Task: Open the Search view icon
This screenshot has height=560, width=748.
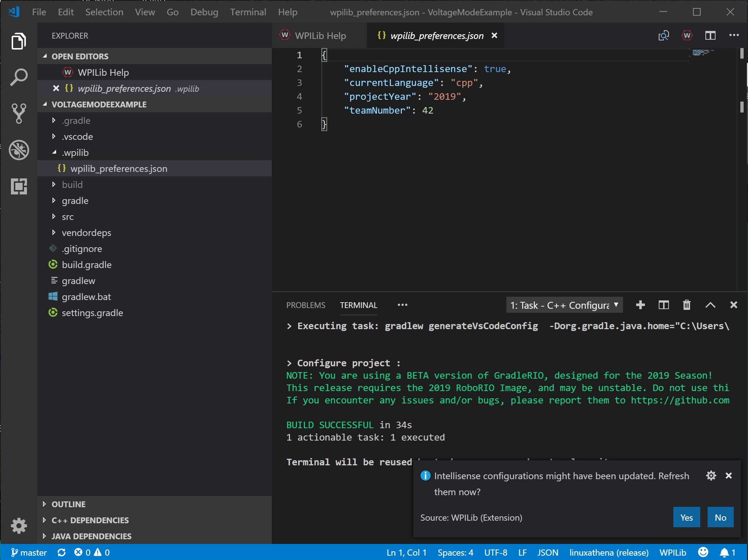Action: [x=19, y=77]
